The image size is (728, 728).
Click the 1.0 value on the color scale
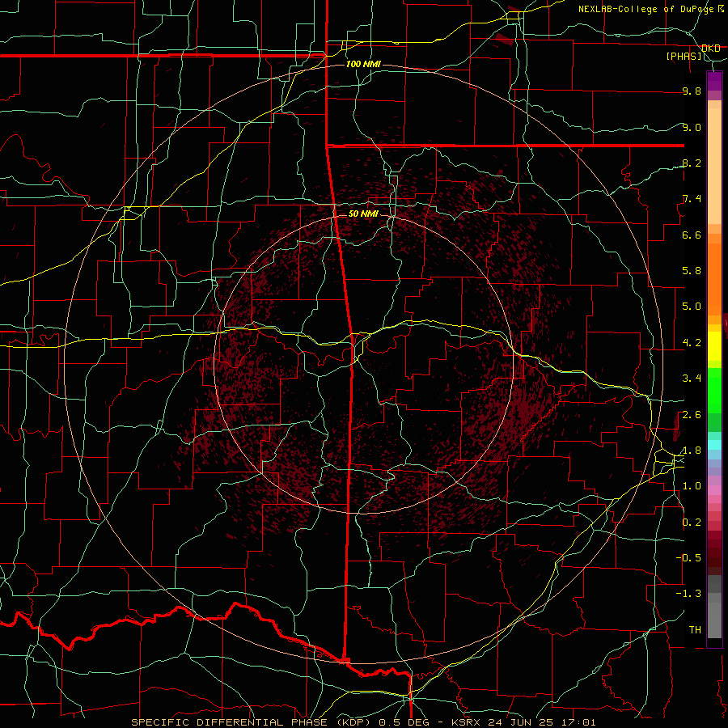point(692,486)
